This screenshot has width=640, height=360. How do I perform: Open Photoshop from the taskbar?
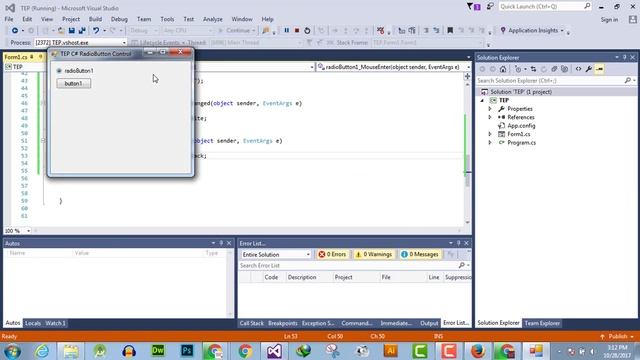point(187,351)
